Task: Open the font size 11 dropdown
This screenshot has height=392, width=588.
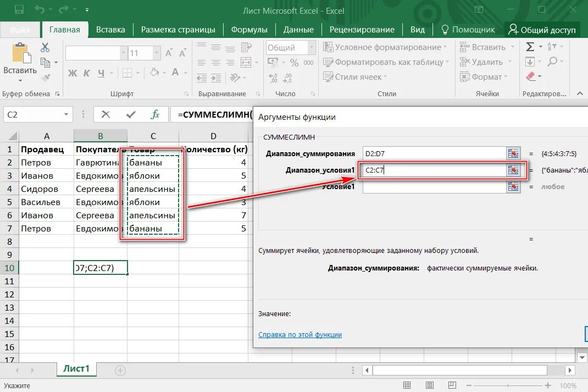Action: pos(157,53)
